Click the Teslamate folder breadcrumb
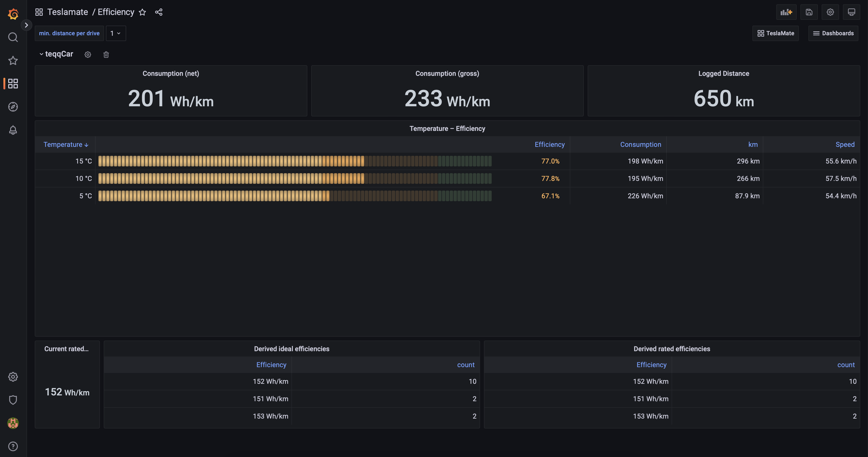Image resolution: width=868 pixels, height=457 pixels. pos(67,13)
